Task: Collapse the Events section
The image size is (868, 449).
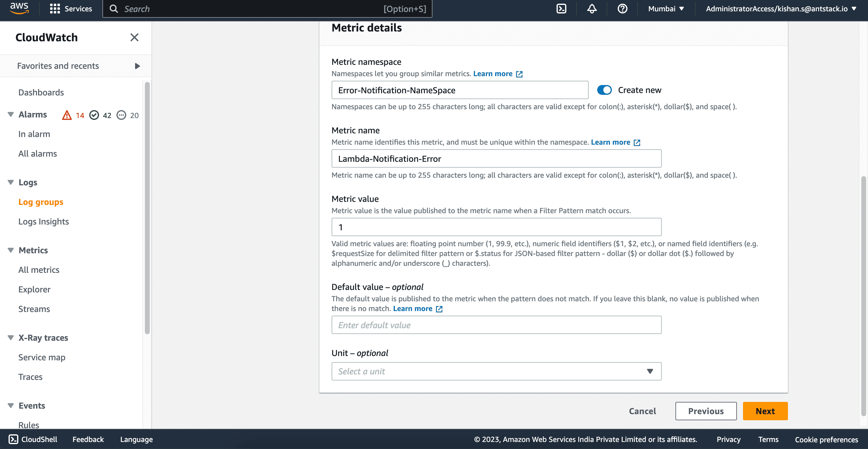Action: click(11, 406)
